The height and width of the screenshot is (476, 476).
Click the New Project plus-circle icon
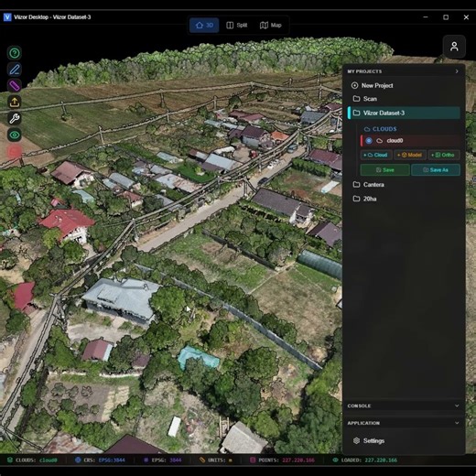pyautogui.click(x=354, y=85)
